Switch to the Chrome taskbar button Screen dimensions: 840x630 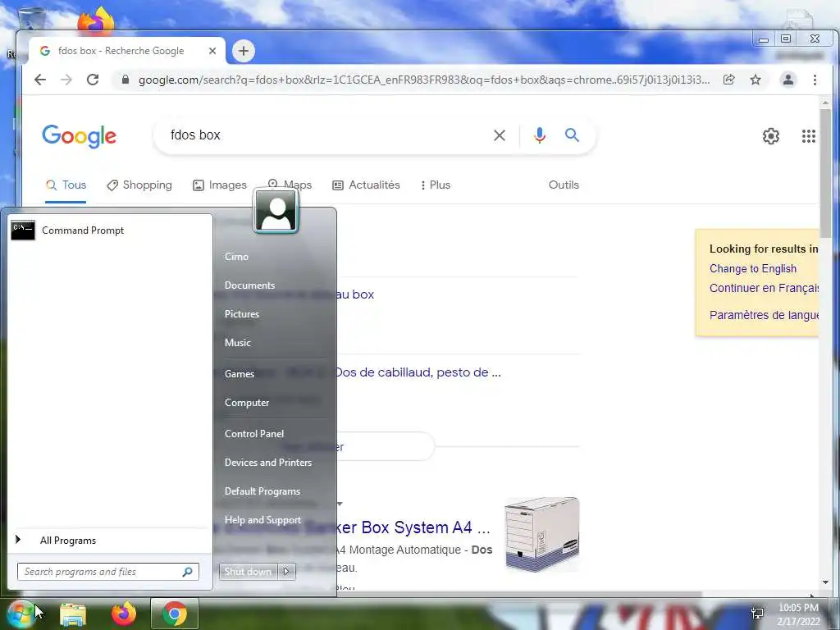click(x=175, y=614)
